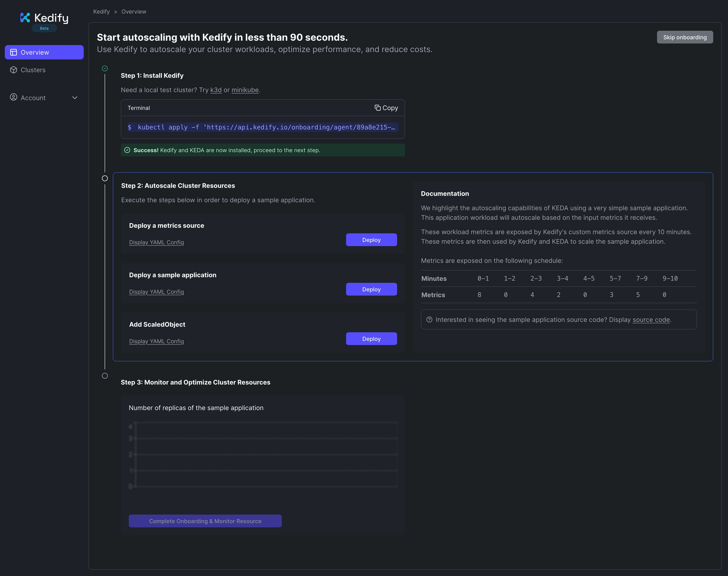
Task: Click the copy icon in Terminal header
Action: (378, 108)
